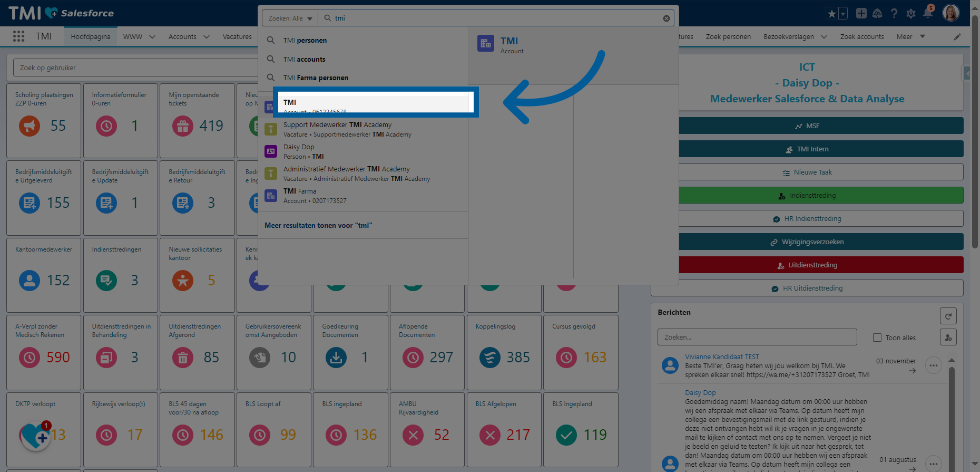The height and width of the screenshot is (472, 980).
Task: Open the TMI account preview title
Action: pos(509,41)
